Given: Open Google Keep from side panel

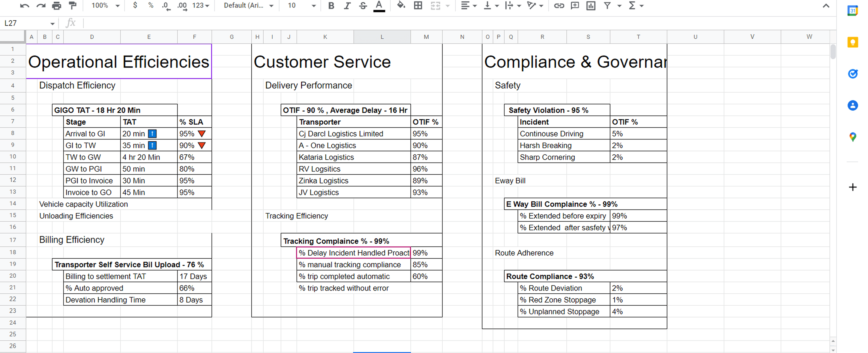Looking at the screenshot, I should pos(852,42).
